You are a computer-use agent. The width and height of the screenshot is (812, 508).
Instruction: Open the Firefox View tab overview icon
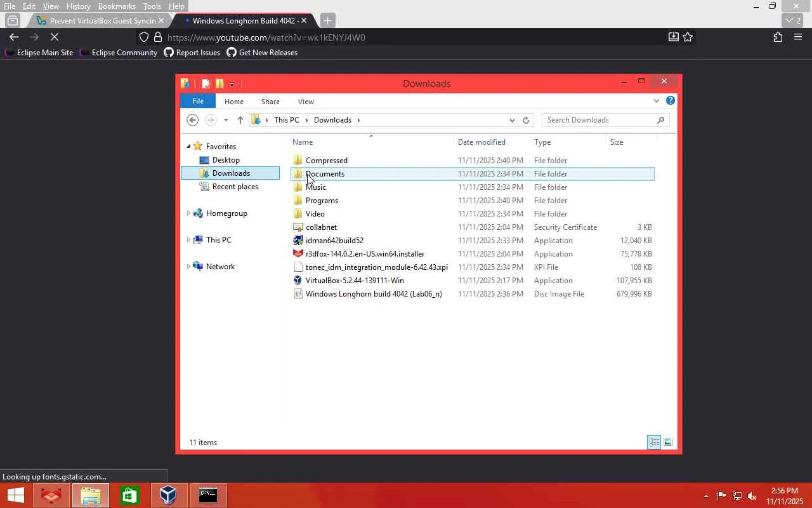[13, 20]
